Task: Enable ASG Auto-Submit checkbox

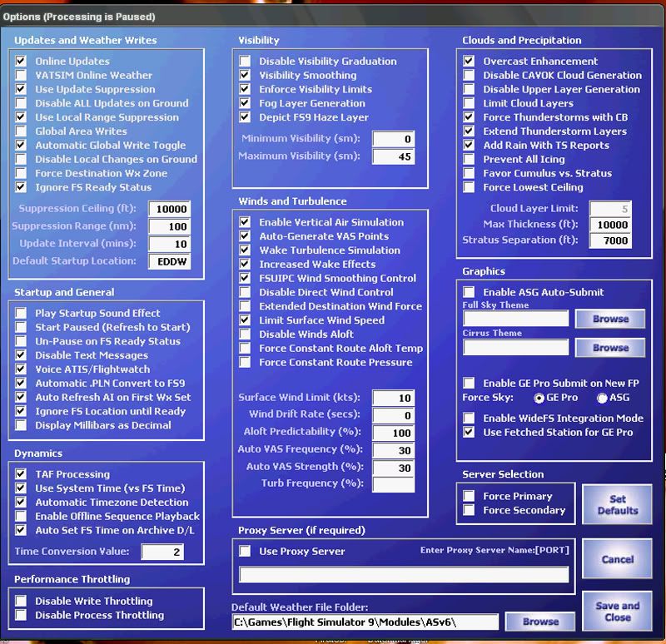Action: 469,292
